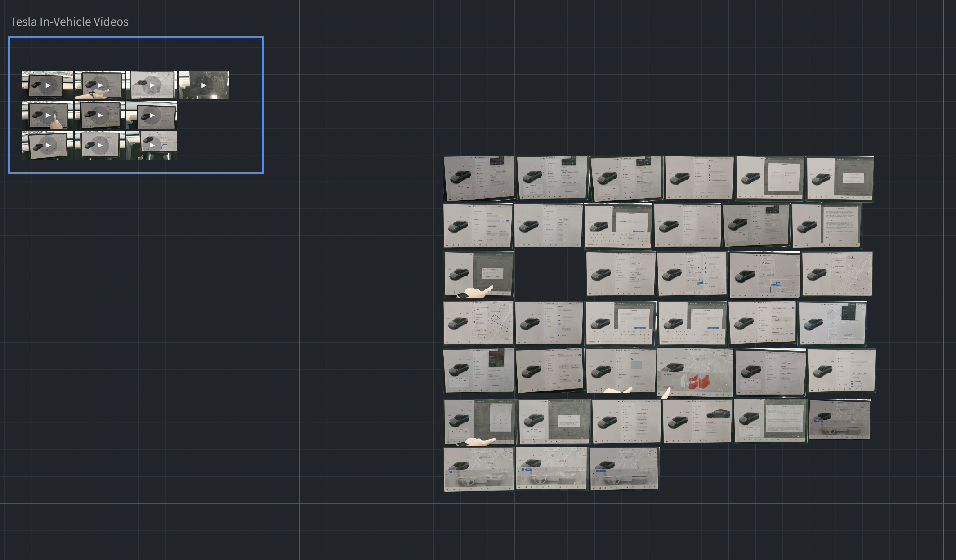Play the dark night-mode screen video
The height and width of the screenshot is (560, 956).
(x=204, y=85)
